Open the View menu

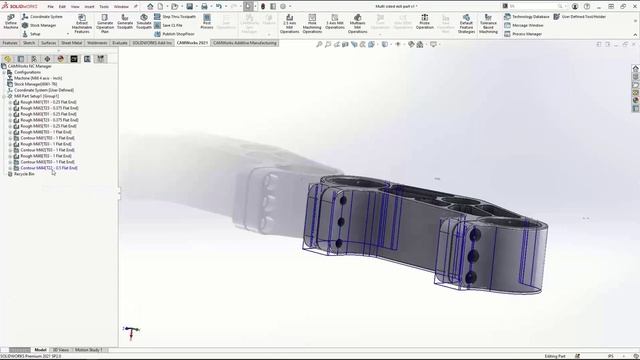click(x=75, y=7)
